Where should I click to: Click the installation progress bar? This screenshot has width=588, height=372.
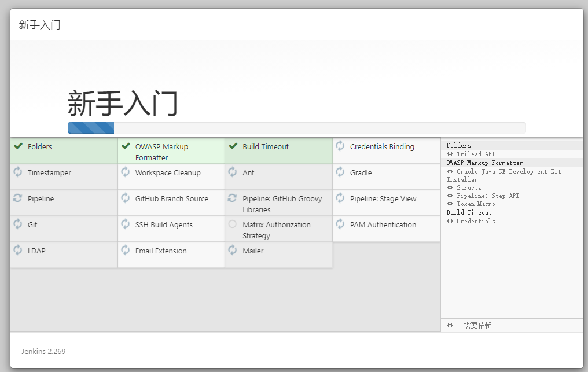click(297, 128)
